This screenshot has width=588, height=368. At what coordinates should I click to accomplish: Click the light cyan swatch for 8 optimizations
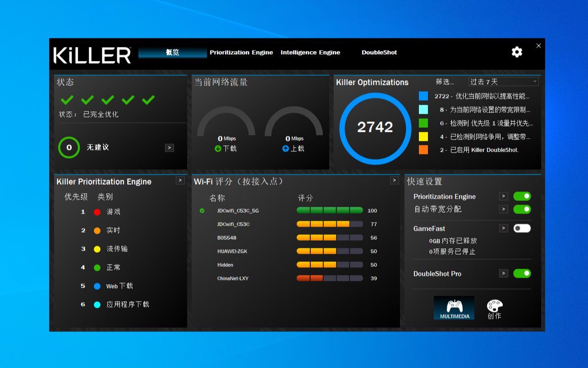423,109
